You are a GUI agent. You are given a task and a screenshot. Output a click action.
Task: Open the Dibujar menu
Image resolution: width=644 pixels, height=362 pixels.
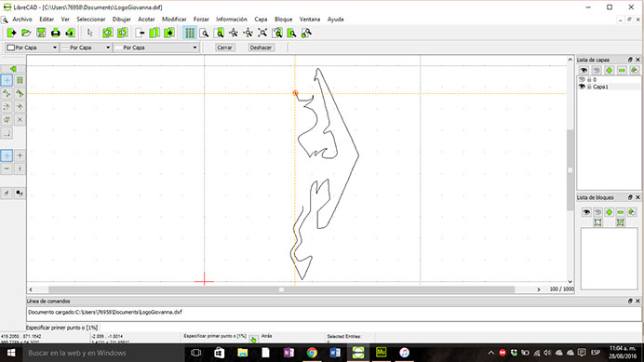point(122,20)
